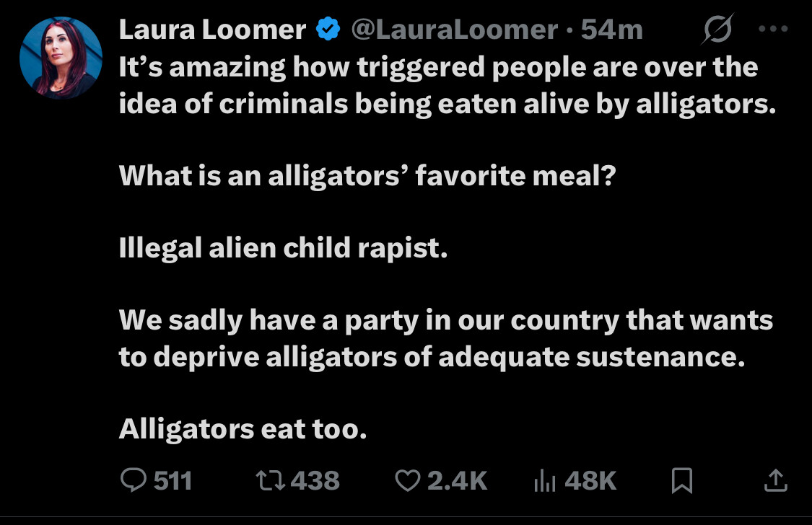The height and width of the screenshot is (525, 812).
Task: View the 511 replies count
Action: (x=173, y=480)
